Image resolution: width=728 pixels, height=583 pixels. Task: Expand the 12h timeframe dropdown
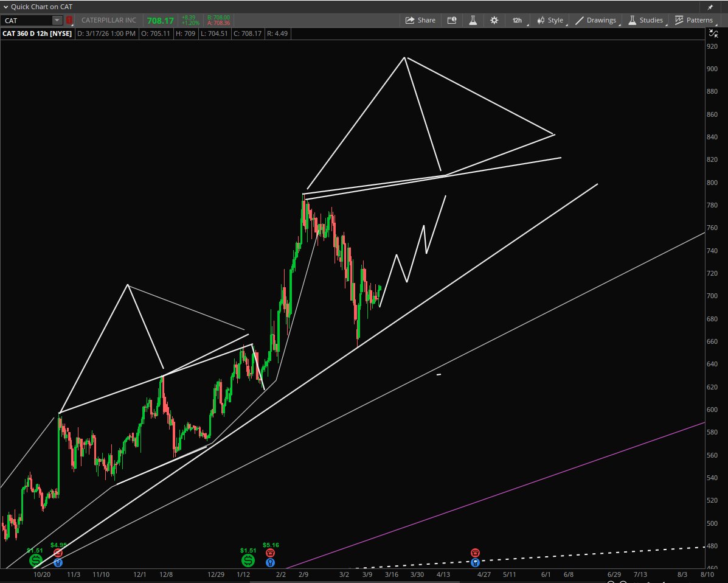pyautogui.click(x=516, y=20)
